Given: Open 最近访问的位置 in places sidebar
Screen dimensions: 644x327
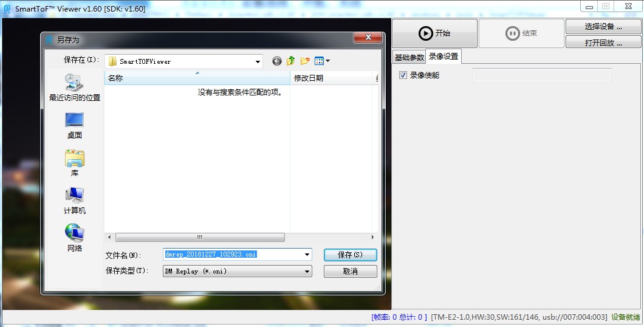Looking at the screenshot, I should click(x=74, y=88).
